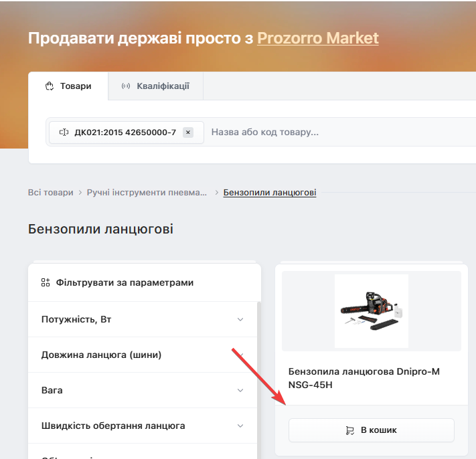Add chainsaw to cart with В кошик button
The width and height of the screenshot is (476, 459).
(x=372, y=430)
